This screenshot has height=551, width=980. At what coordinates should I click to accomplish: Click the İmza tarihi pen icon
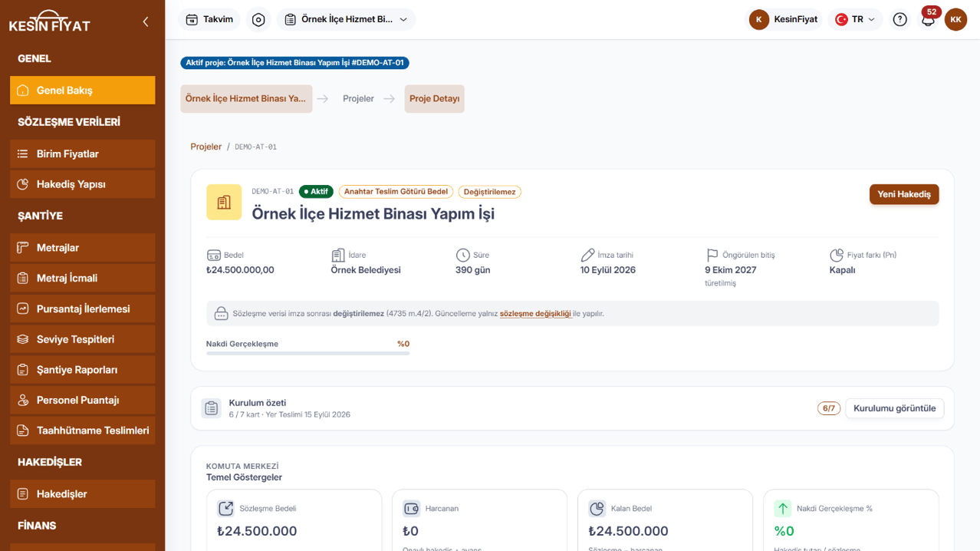587,255
